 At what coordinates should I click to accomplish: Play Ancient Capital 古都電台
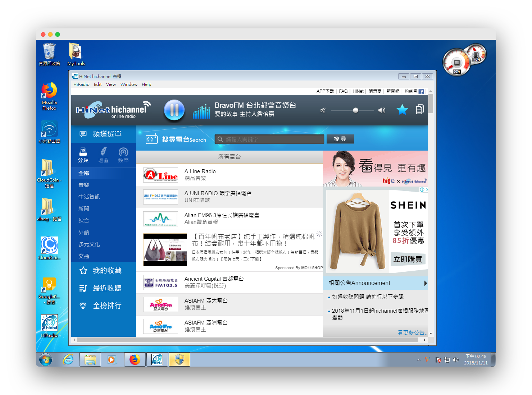(229, 283)
